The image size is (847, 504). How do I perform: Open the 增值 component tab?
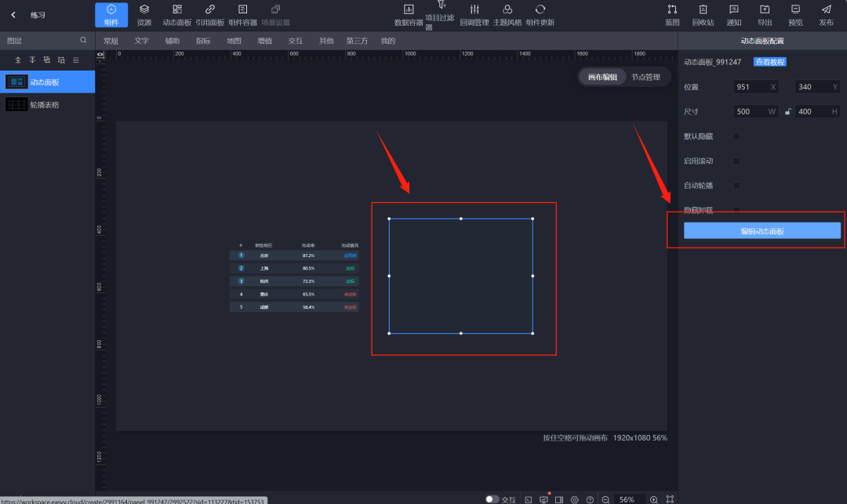[265, 41]
